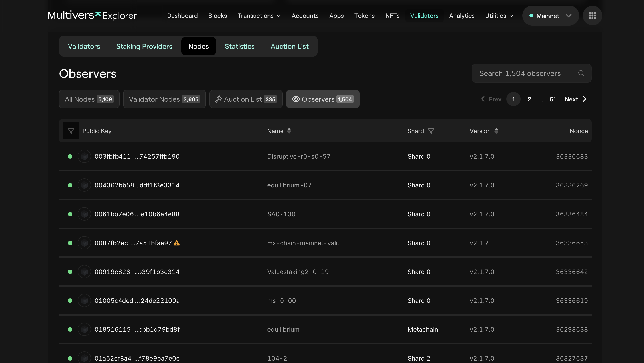
Task: Click node avatar for 004362bb58 row
Action: 84,185
